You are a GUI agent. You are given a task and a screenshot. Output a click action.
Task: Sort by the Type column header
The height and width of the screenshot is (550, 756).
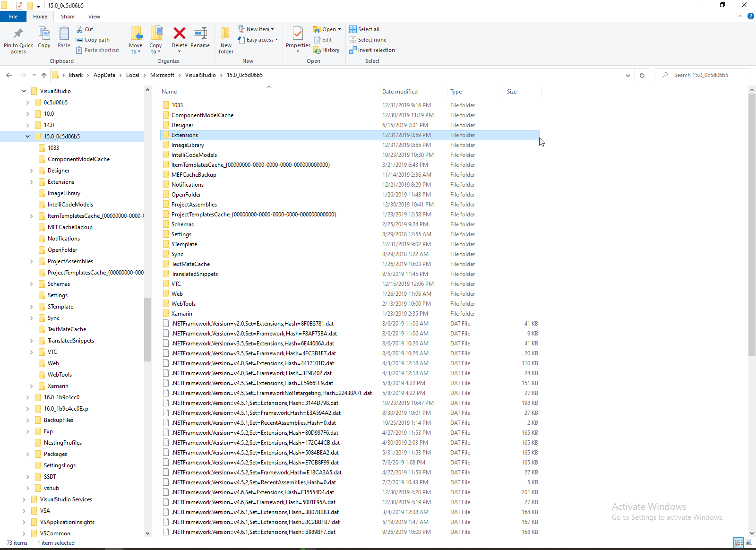coord(475,92)
